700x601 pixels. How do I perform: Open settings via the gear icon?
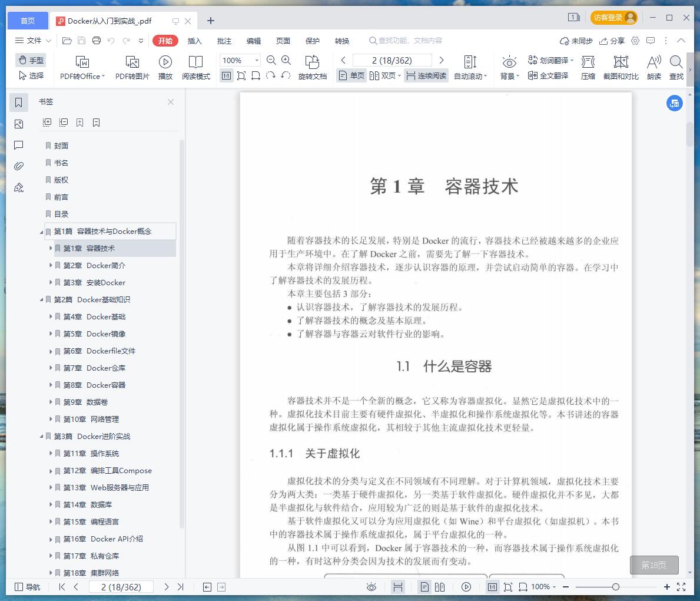(635, 41)
